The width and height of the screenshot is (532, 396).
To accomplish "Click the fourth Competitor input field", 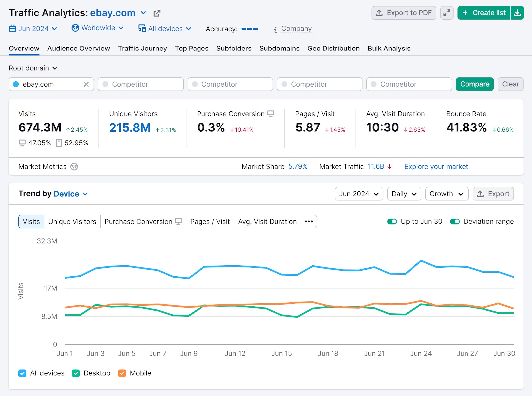I will pyautogui.click(x=409, y=84).
